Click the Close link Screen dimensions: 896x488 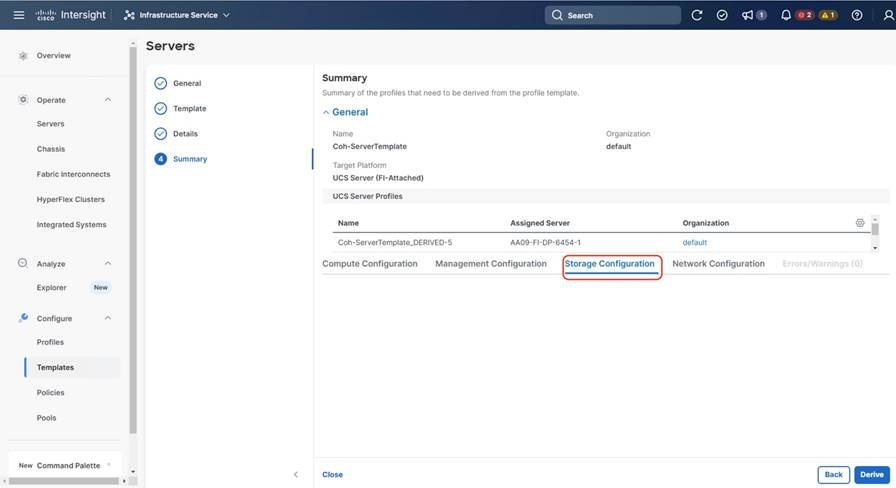click(x=333, y=474)
